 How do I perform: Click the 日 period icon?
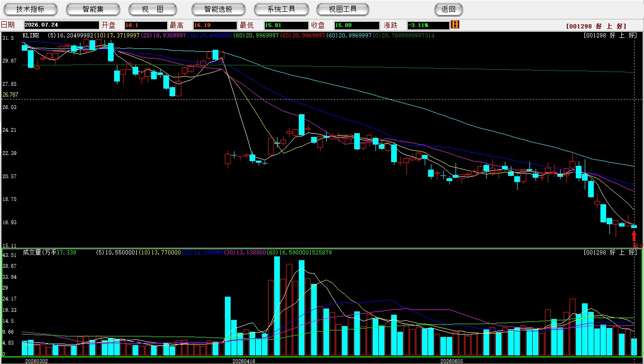click(x=455, y=25)
